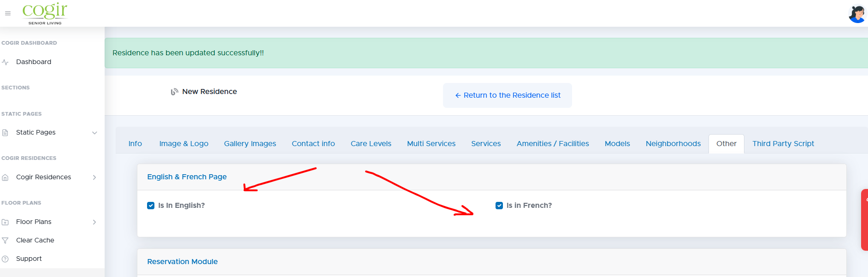
Task: Click the Support help-circle icon
Action: pyautogui.click(x=5, y=259)
